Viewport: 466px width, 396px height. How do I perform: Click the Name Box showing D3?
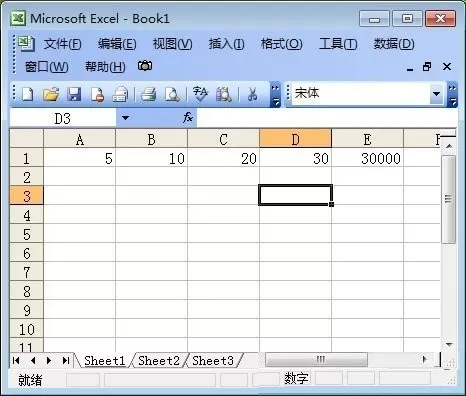coord(63,118)
